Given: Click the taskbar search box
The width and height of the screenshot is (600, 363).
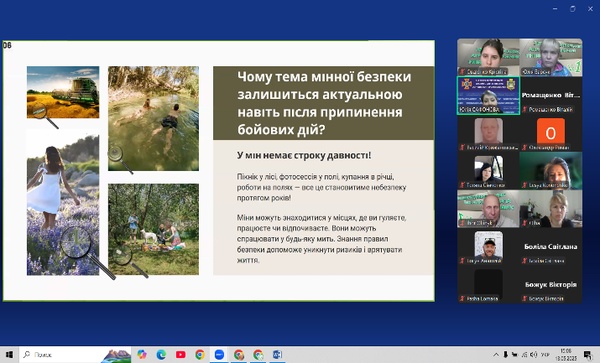Looking at the screenshot, I should (76, 355).
